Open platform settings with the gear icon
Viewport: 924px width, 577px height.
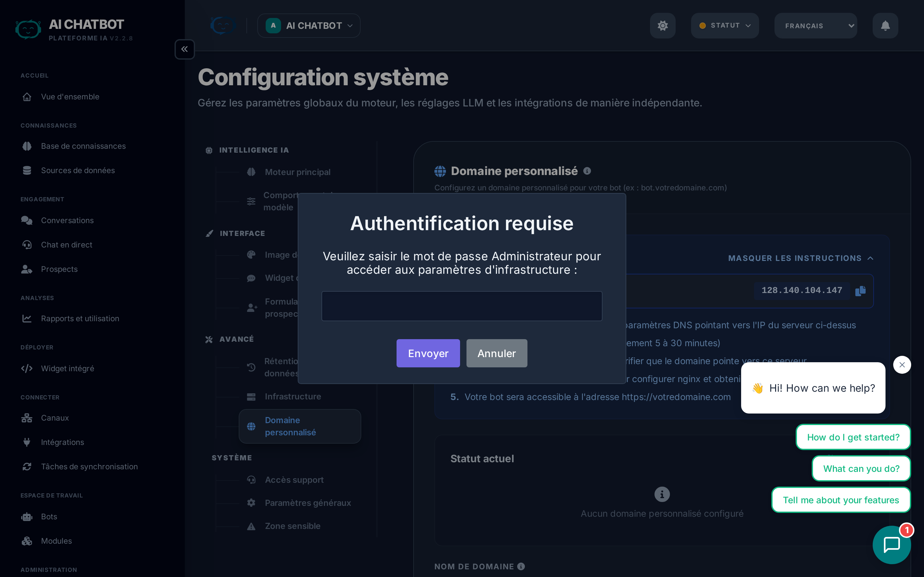click(x=663, y=26)
